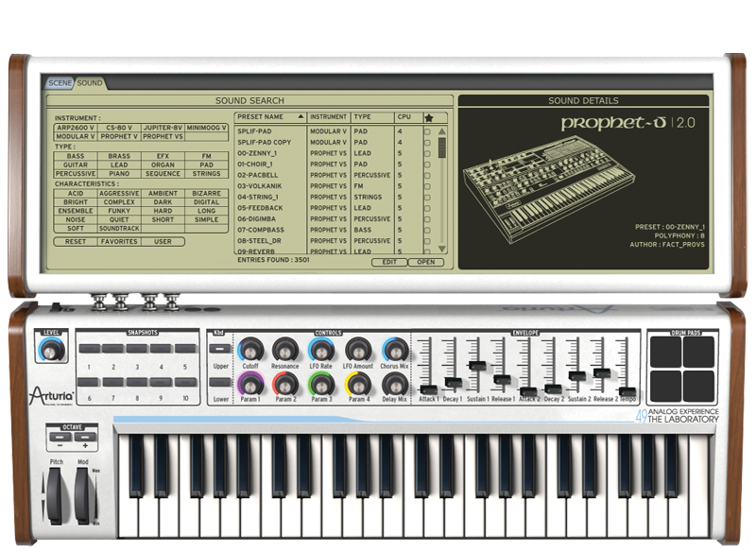This screenshot has height=553, width=756.
Task: Toggle the PROPHET VS instrument filter
Action: 163,136
